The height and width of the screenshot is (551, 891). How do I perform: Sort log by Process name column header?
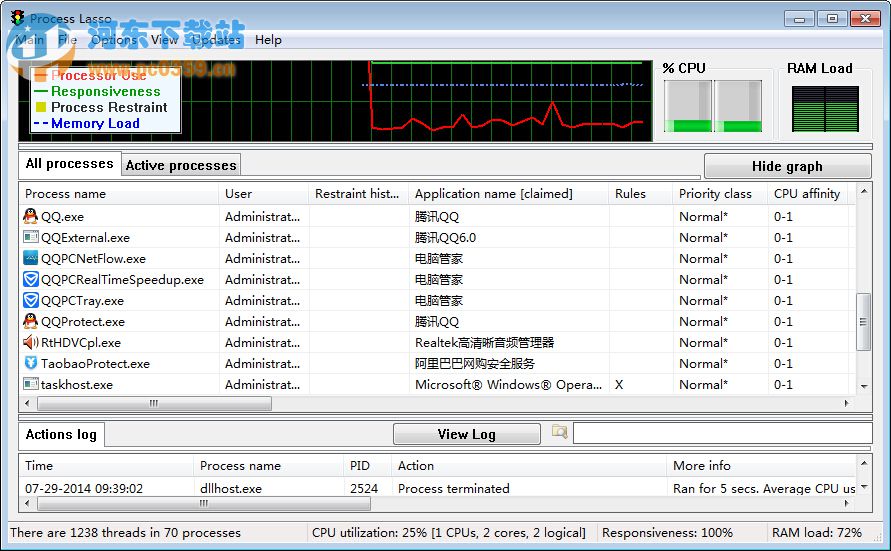click(269, 466)
